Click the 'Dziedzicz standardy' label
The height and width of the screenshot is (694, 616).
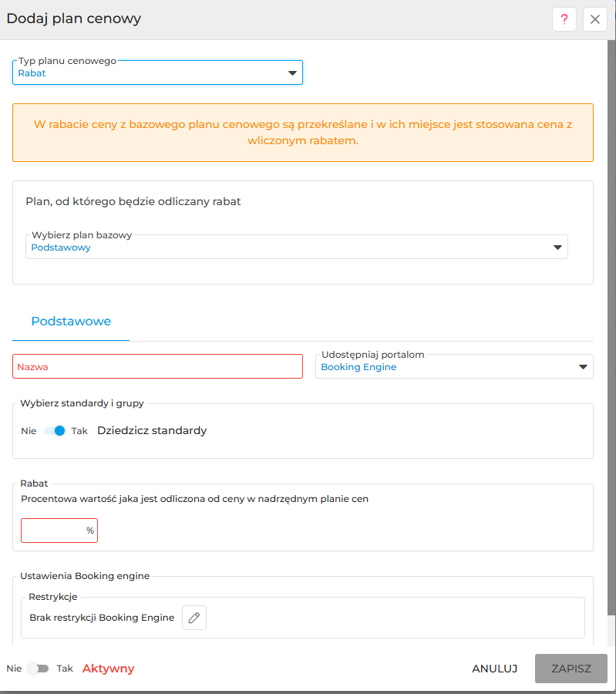(152, 430)
